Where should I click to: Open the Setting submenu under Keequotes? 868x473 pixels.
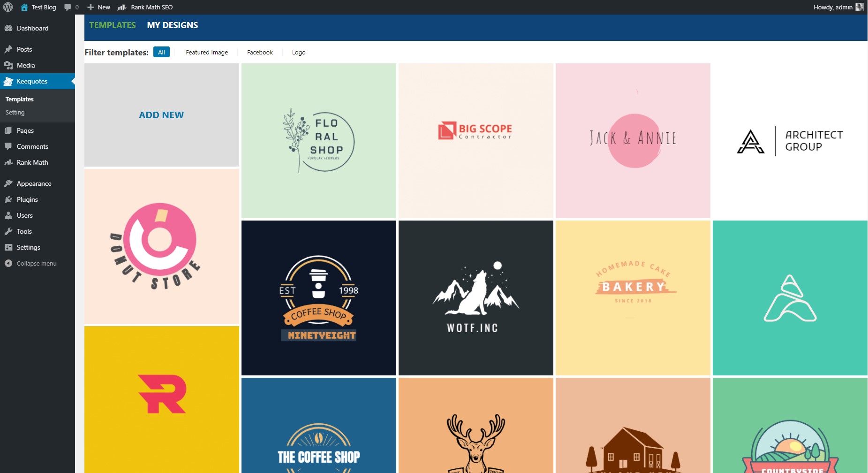tap(15, 112)
